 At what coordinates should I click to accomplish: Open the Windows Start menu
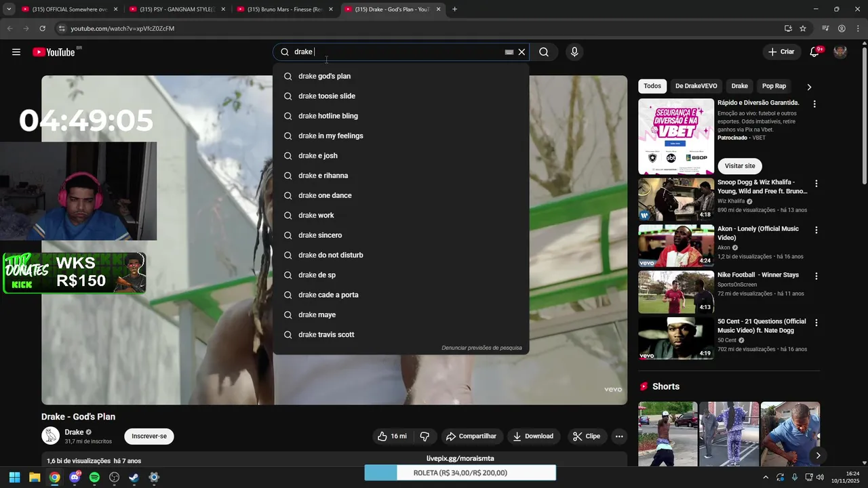tap(14, 477)
